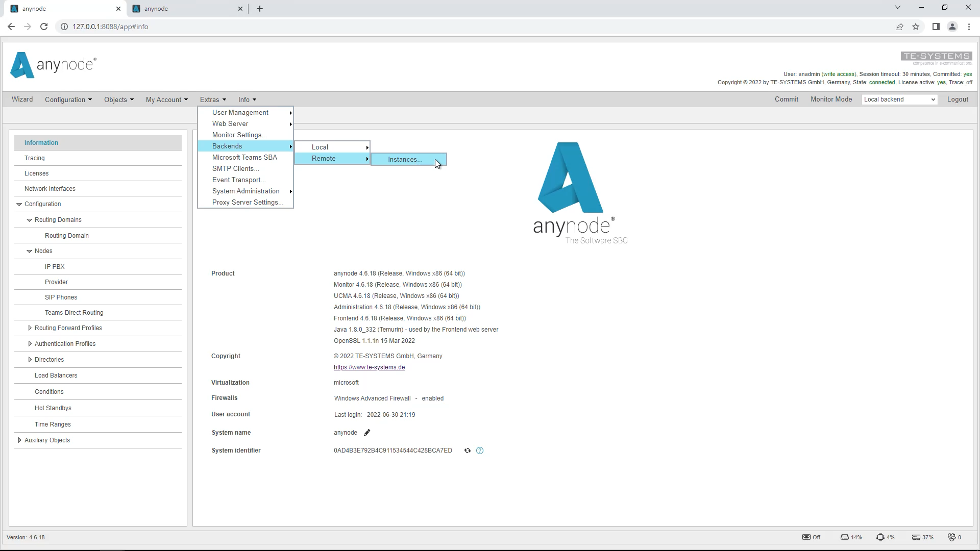The height and width of the screenshot is (551, 980).
Task: Click the memory usage 14% status icon
Action: click(851, 537)
